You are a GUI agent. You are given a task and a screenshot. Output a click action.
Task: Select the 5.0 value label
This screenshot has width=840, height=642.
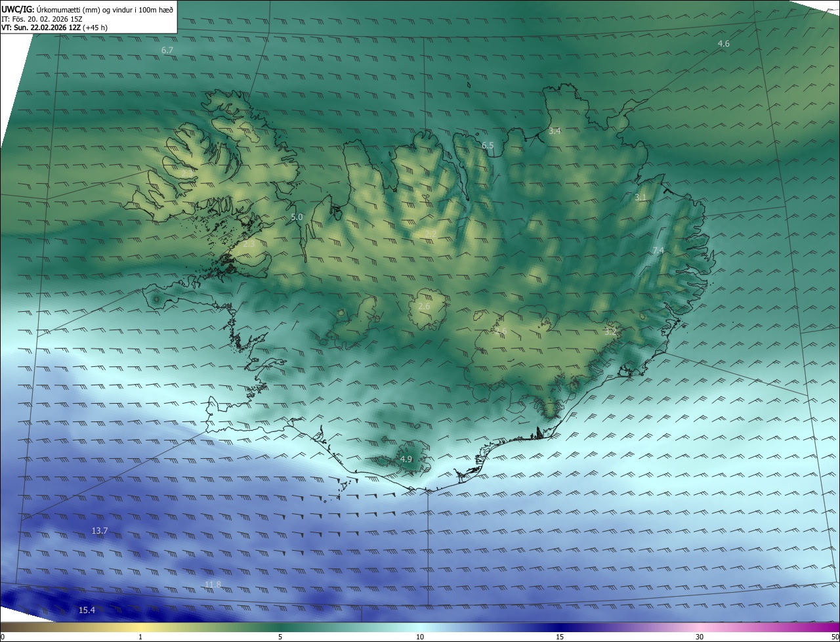pos(297,217)
